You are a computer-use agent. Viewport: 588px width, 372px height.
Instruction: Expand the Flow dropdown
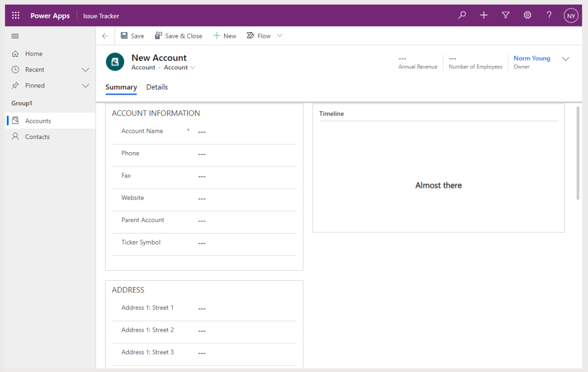pyautogui.click(x=280, y=36)
